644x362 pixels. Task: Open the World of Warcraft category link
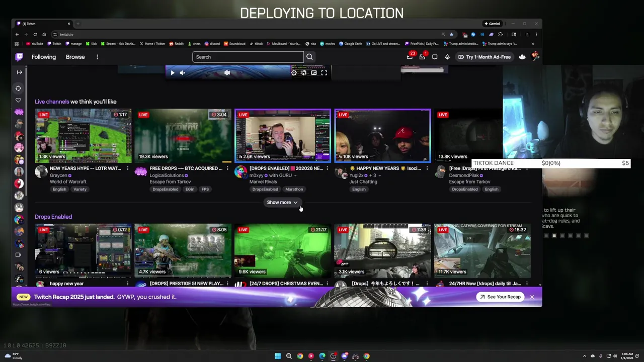point(68,182)
